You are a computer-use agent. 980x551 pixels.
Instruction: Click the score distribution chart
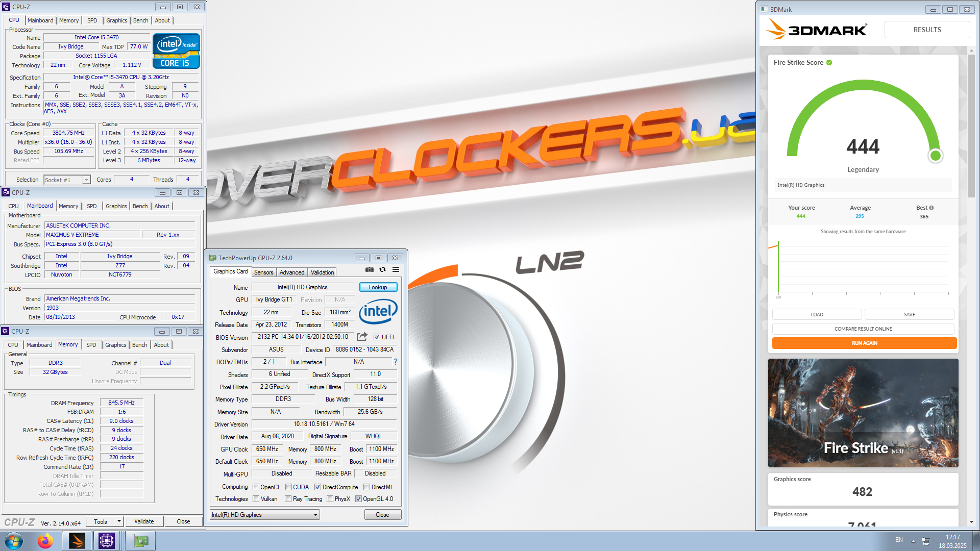pyautogui.click(x=863, y=268)
